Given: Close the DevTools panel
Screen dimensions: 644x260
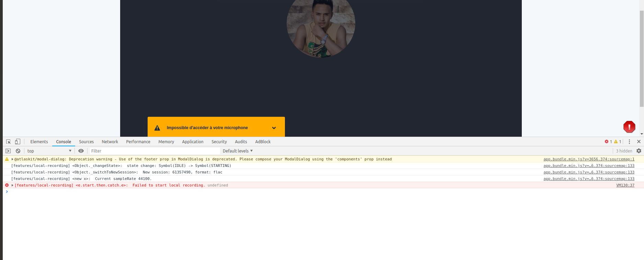Looking at the screenshot, I should [x=639, y=142].
